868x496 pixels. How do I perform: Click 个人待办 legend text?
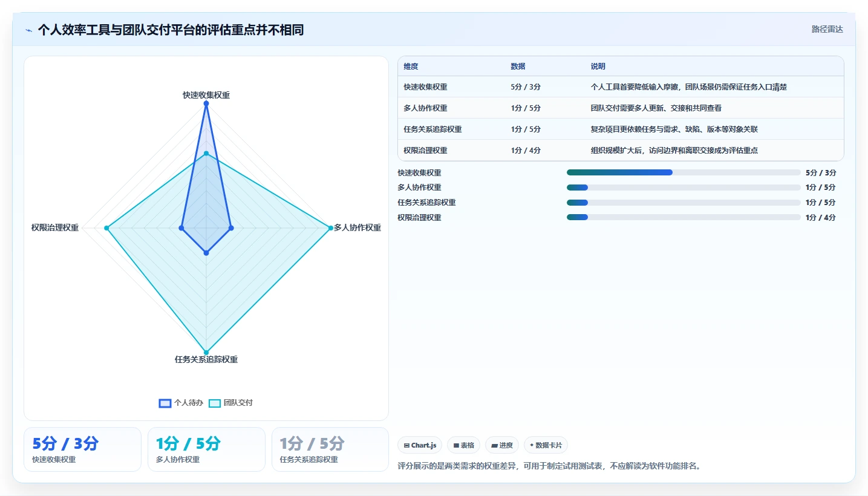coord(189,403)
